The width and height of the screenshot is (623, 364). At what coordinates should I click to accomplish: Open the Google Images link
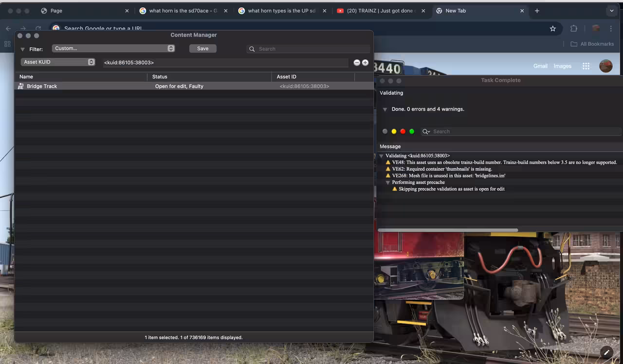[x=563, y=66]
